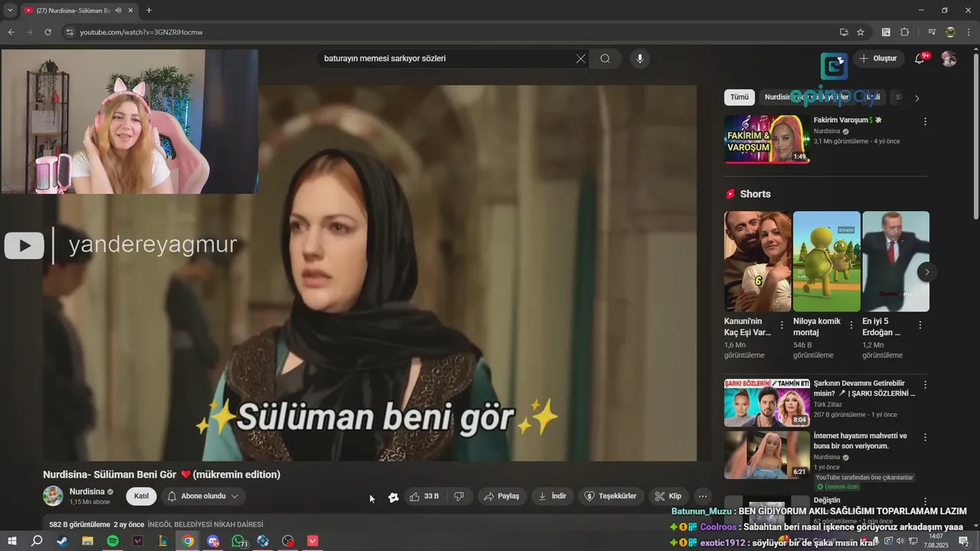The width and height of the screenshot is (980, 551).
Task: Open options for Kanuni'nin Kaç Eşi short
Action: pyautogui.click(x=782, y=325)
